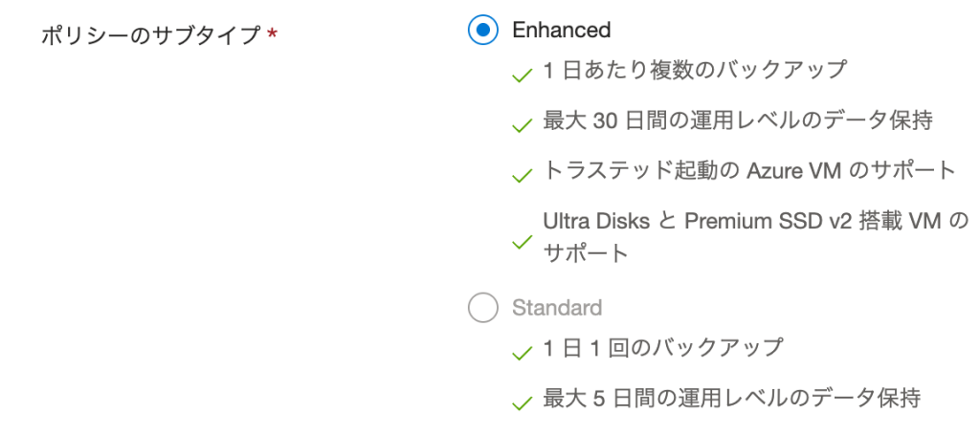This screenshot has height=435, width=980.
Task: Click checkmark beside 最大 5 日間 retention
Action: [x=522, y=402]
